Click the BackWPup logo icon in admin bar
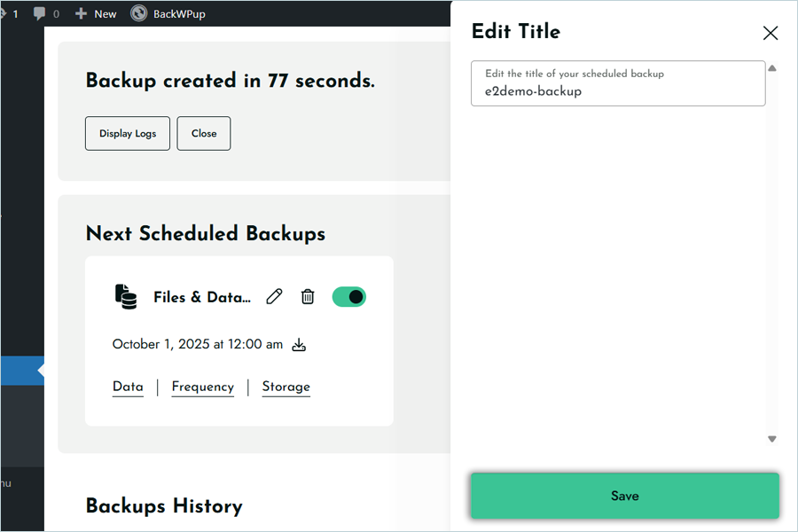The width and height of the screenshot is (798, 532). point(138,13)
